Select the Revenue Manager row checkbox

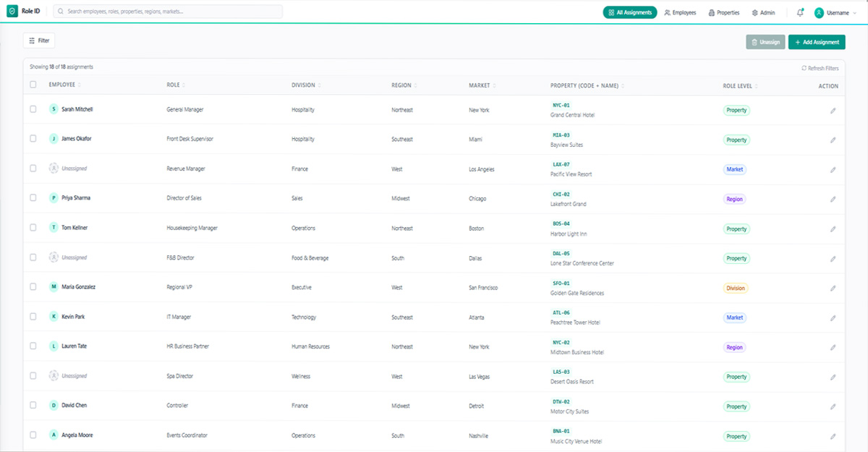coord(33,169)
